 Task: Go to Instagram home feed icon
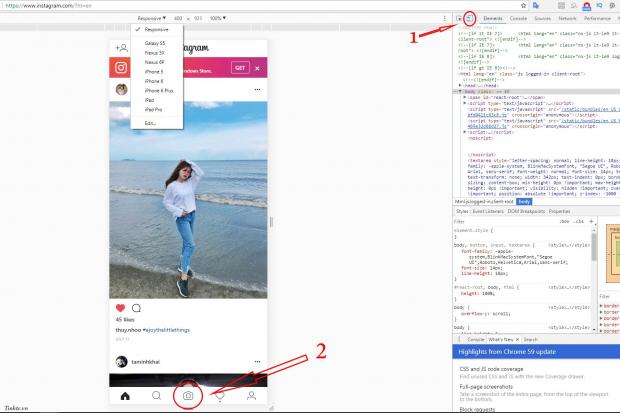(125, 396)
